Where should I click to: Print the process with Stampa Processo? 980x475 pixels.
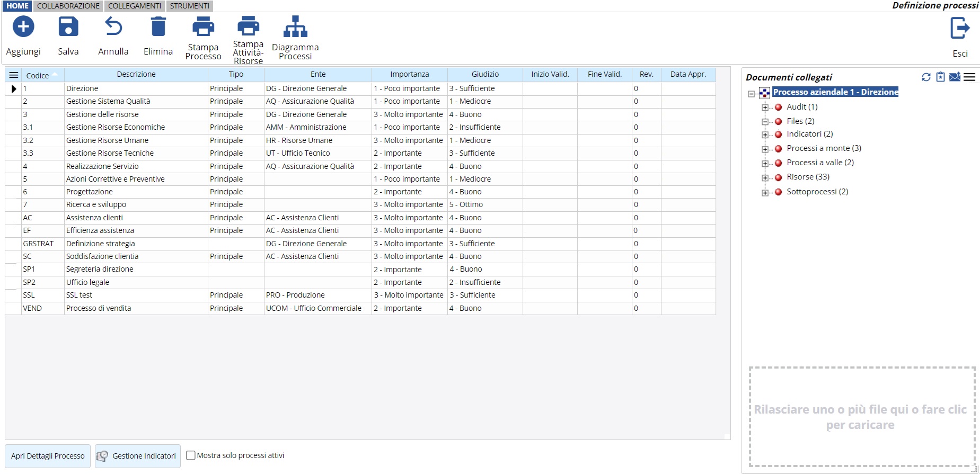(x=203, y=27)
